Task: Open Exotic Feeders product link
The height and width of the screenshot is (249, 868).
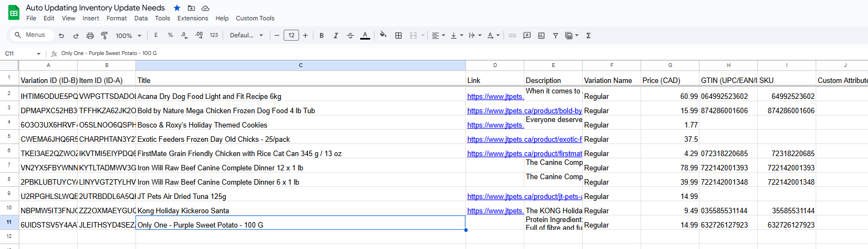Action: [524, 140]
